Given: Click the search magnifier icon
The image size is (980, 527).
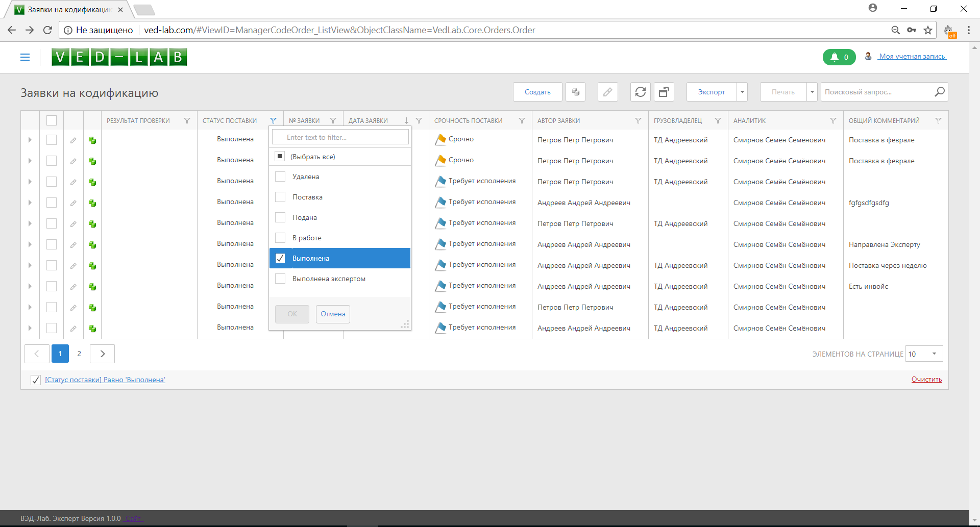Looking at the screenshot, I should [x=940, y=92].
